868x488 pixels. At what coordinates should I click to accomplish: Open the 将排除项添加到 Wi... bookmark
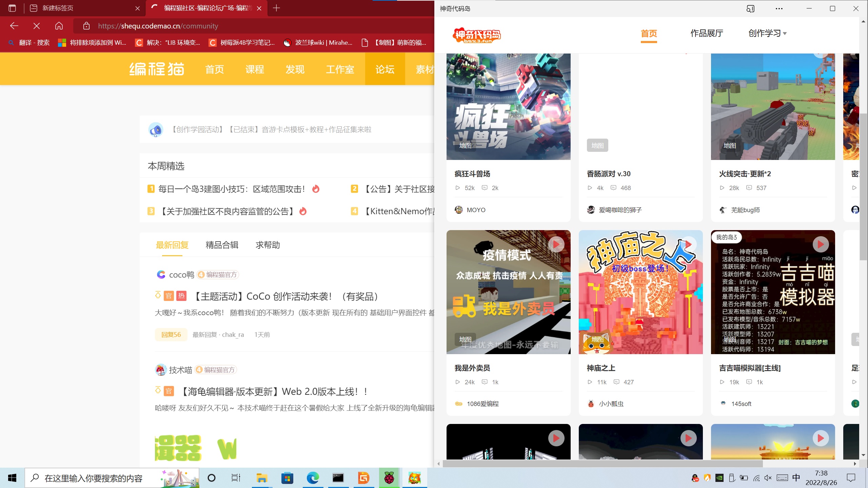92,43
